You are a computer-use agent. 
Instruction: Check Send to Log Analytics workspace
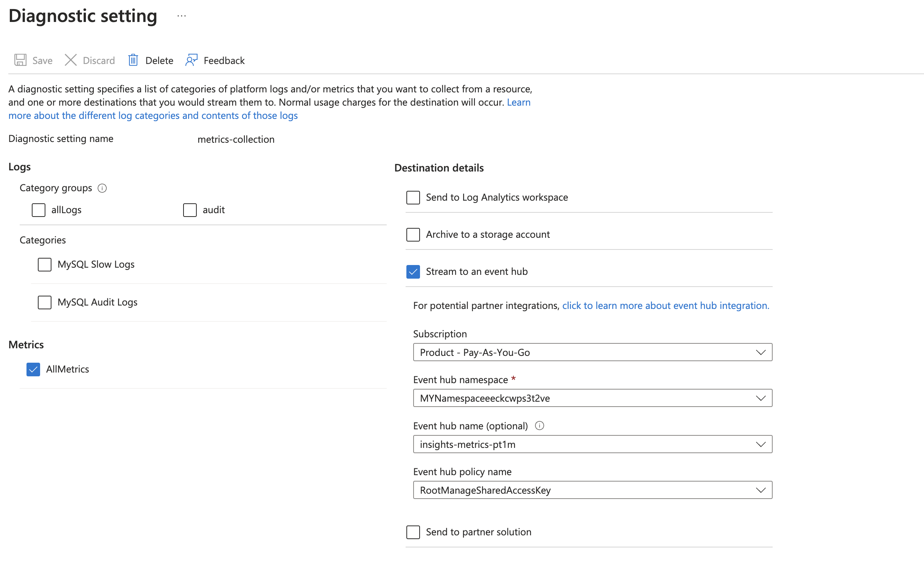coord(413,197)
